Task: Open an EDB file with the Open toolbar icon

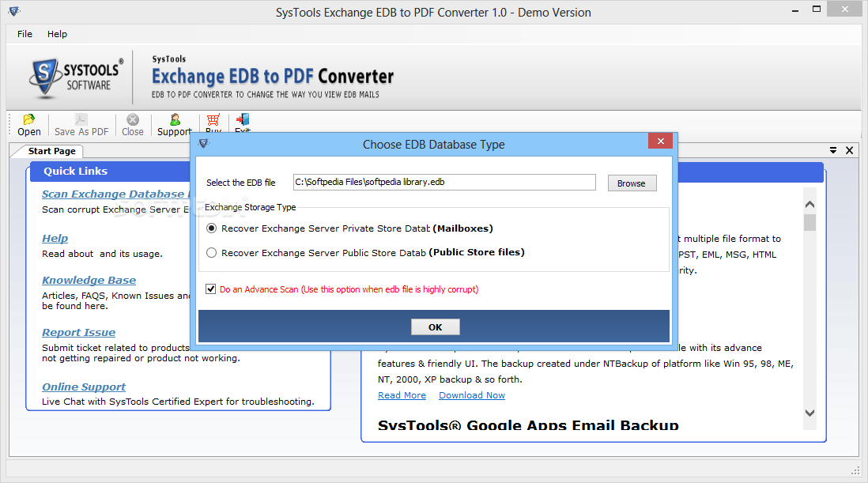Action: [28, 125]
